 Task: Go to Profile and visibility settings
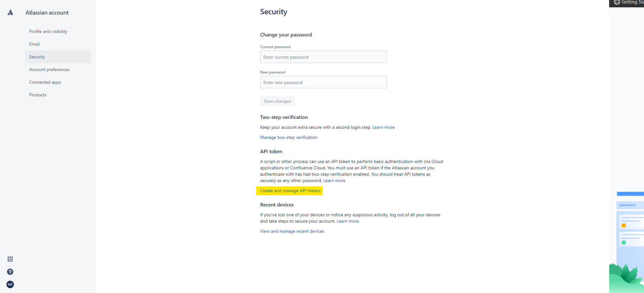pos(48,31)
